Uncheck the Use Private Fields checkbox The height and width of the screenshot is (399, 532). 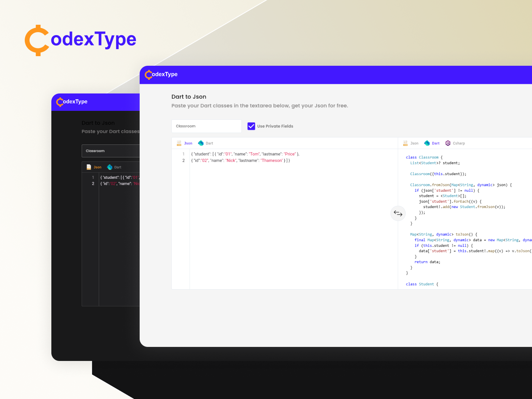pos(251,126)
